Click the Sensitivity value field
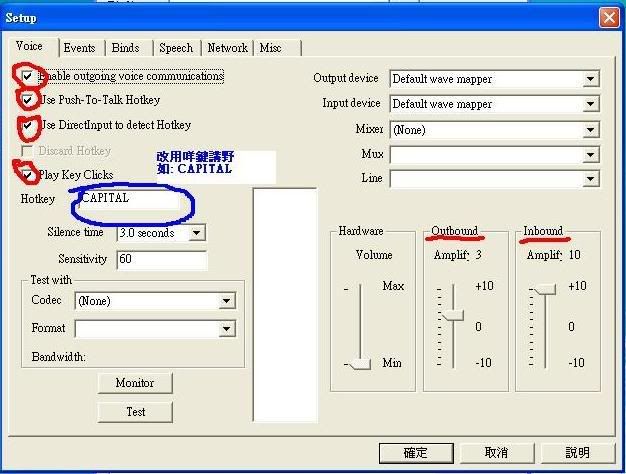This screenshot has height=474, width=626. coord(161,259)
